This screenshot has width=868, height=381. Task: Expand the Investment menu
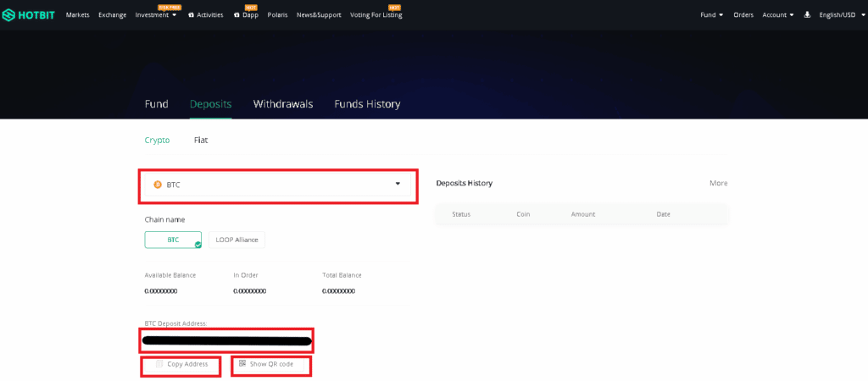(156, 15)
